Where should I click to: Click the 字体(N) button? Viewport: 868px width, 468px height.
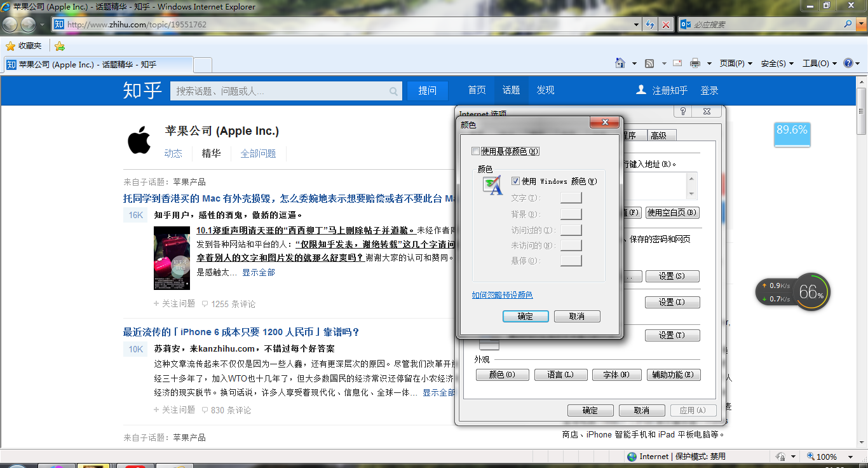point(616,375)
